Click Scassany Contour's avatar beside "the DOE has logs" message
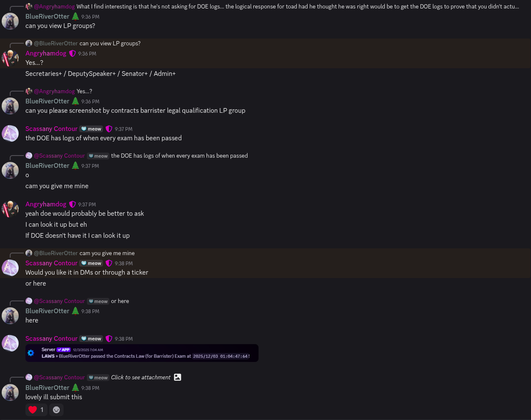This screenshot has height=420, width=531. [x=10, y=134]
